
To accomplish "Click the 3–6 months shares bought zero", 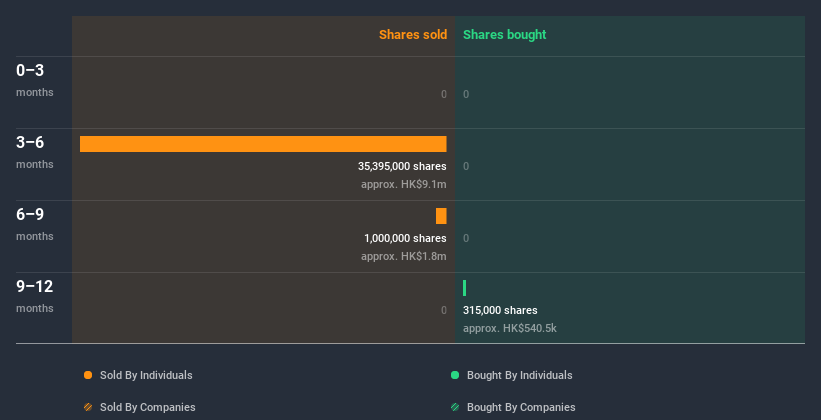I will (x=466, y=166).
